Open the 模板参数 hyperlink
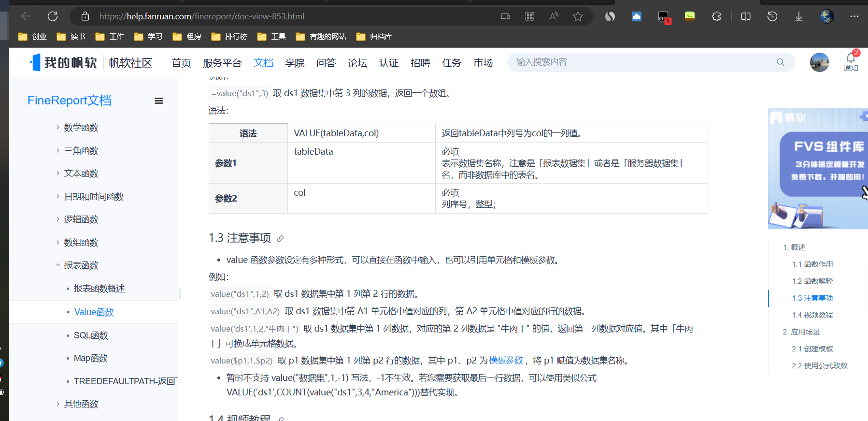 point(506,360)
